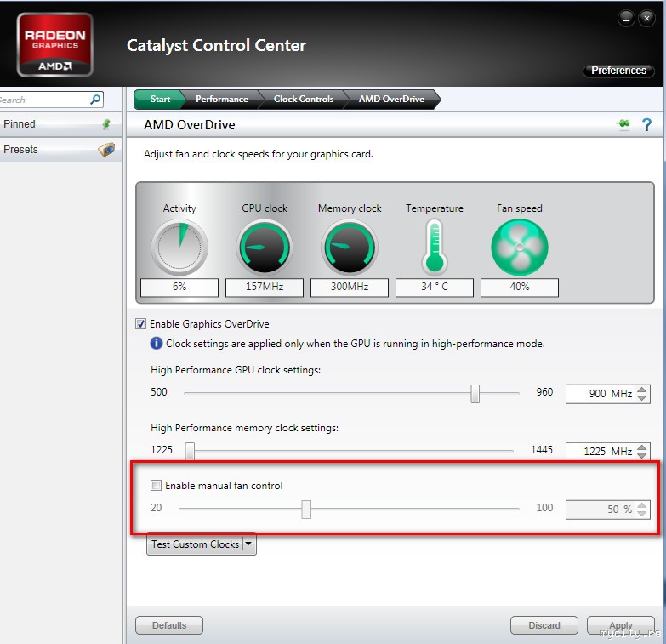The image size is (666, 644).
Task: Click the 500 minimum GPU clock label
Action: 159,391
